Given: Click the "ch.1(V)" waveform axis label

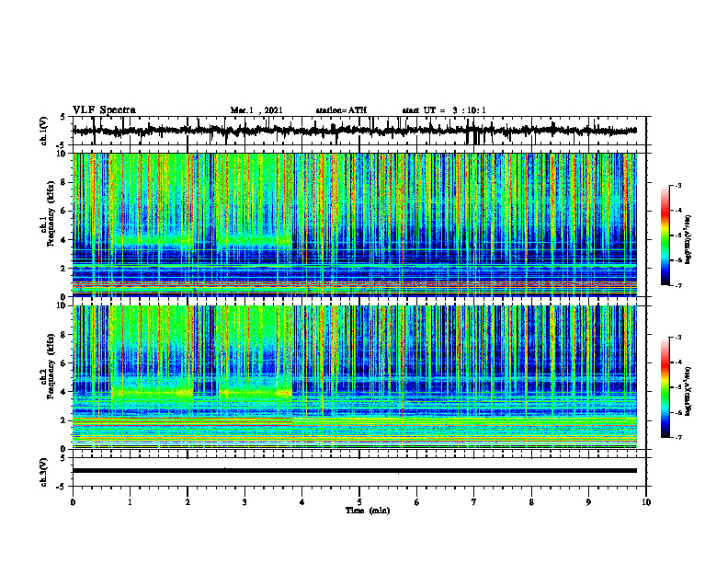Looking at the screenshot, I should [x=44, y=131].
